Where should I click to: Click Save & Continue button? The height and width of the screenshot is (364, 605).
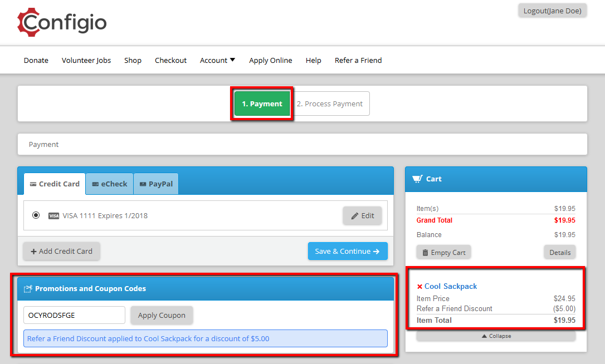(348, 251)
